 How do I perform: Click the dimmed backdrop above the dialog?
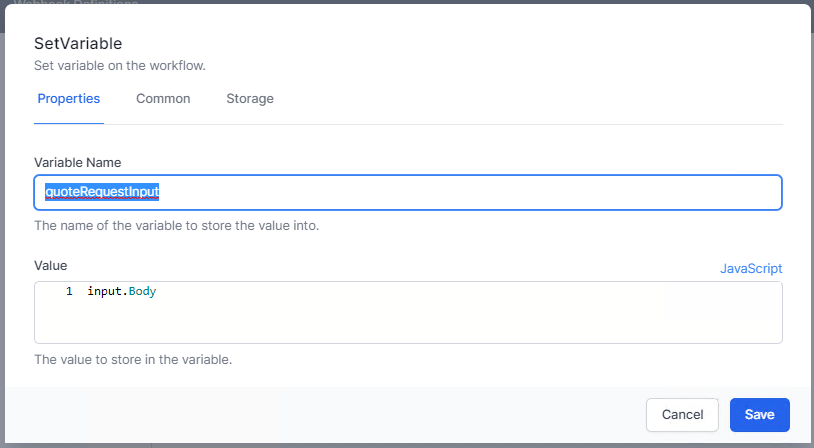400,2
